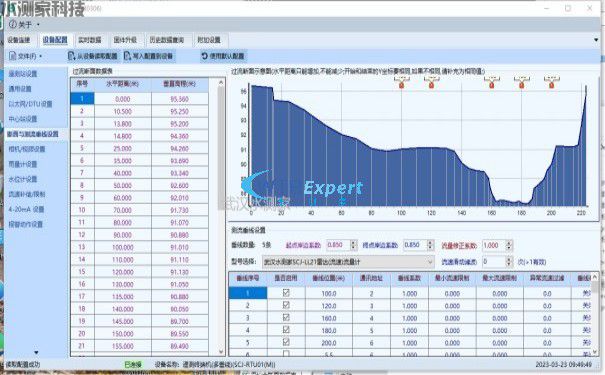Toggle the enable checkbox at position 160.0
Image resolution: width=605 pixels, height=375 pixels.
[286, 318]
